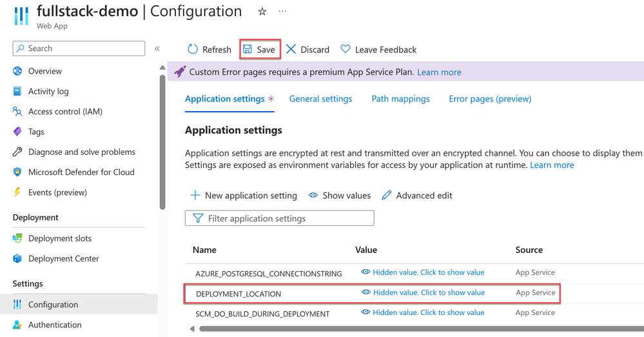This screenshot has width=644, height=337.
Task: Click the sidebar Search field
Action: (79, 48)
